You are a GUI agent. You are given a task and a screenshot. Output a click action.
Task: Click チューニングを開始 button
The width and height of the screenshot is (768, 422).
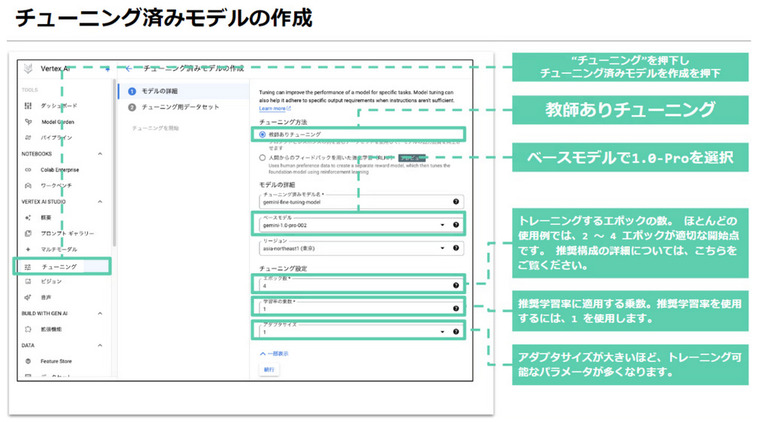(x=155, y=128)
